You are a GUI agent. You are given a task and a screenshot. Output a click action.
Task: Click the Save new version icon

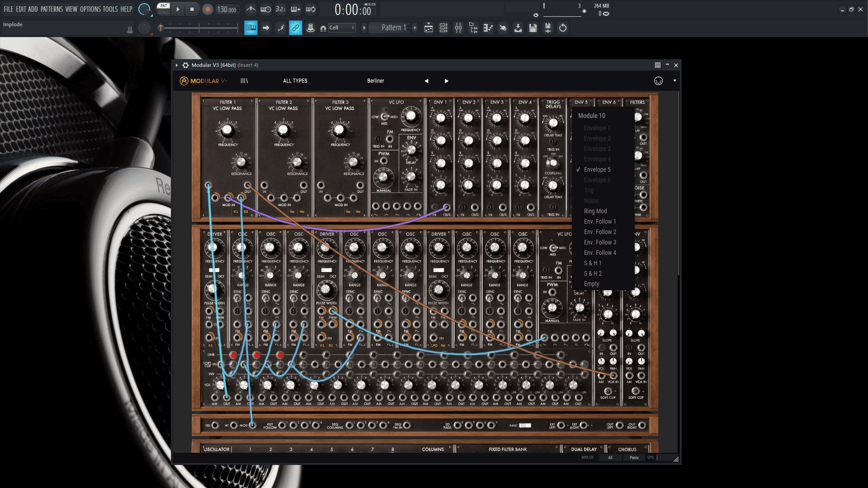(x=548, y=28)
